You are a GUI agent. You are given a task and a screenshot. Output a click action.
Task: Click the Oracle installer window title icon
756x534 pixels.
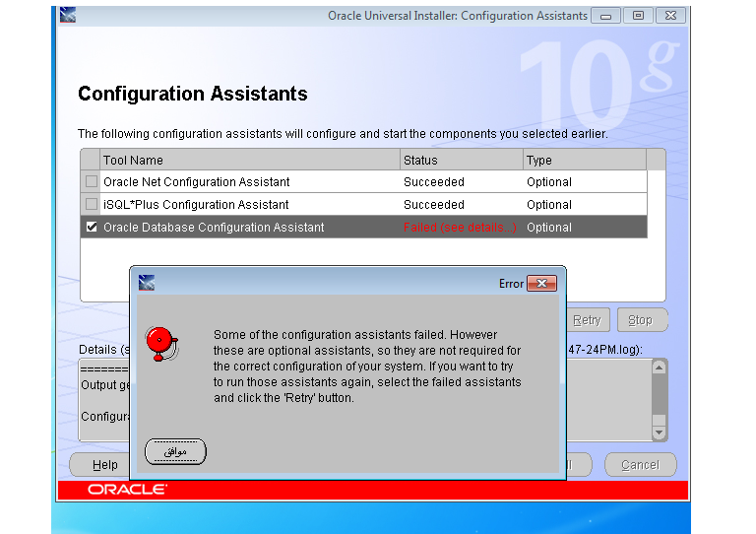click(x=67, y=16)
